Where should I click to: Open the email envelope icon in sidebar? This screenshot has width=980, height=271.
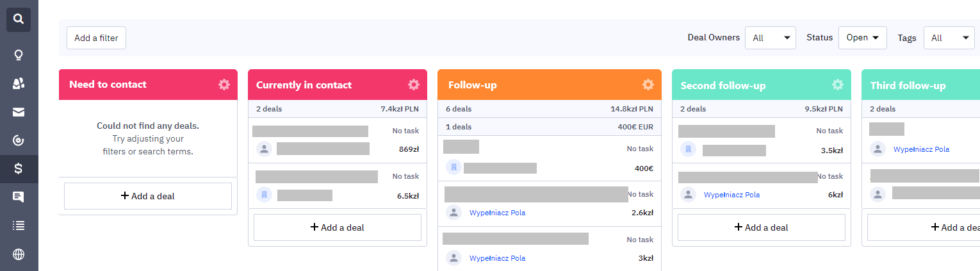pos(19,113)
